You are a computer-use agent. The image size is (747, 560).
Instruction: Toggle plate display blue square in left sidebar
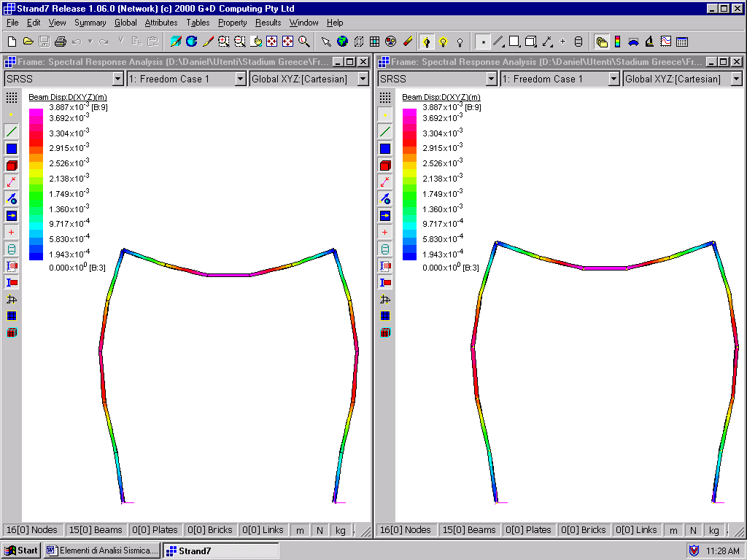pyautogui.click(x=11, y=149)
